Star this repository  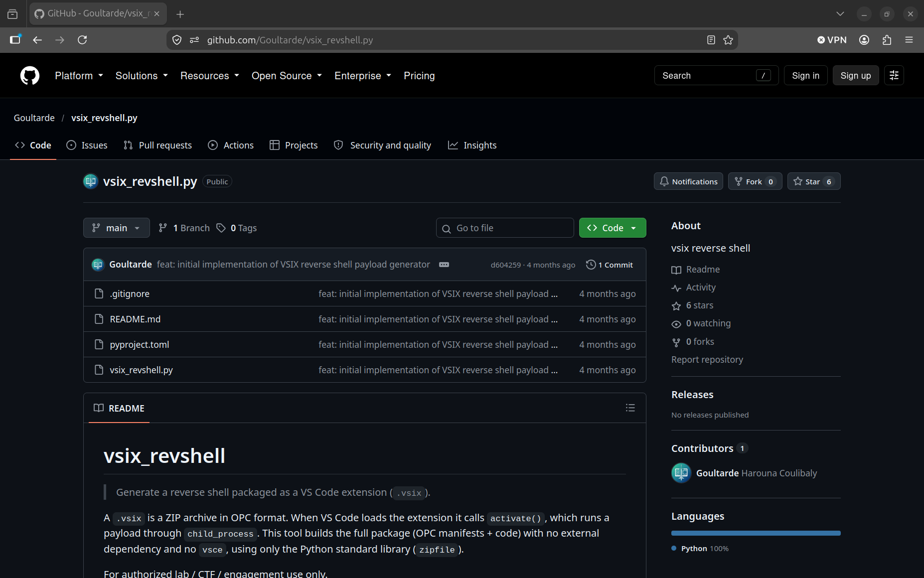[x=814, y=181]
